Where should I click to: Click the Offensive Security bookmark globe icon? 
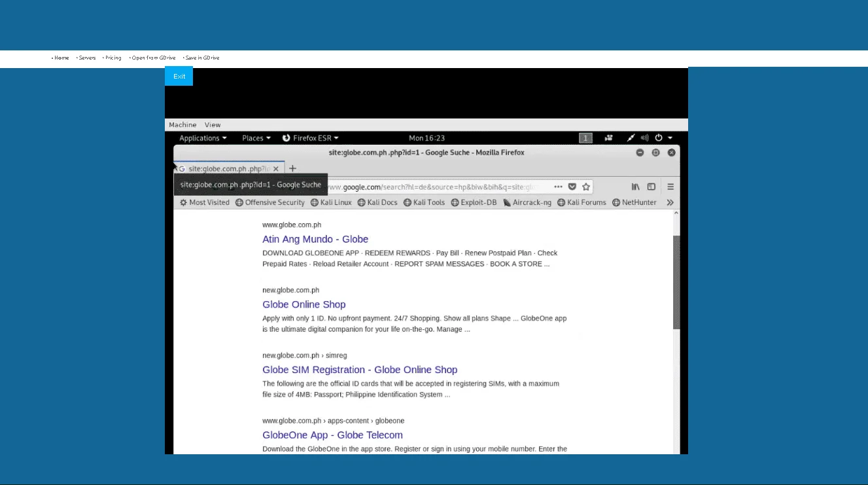239,203
